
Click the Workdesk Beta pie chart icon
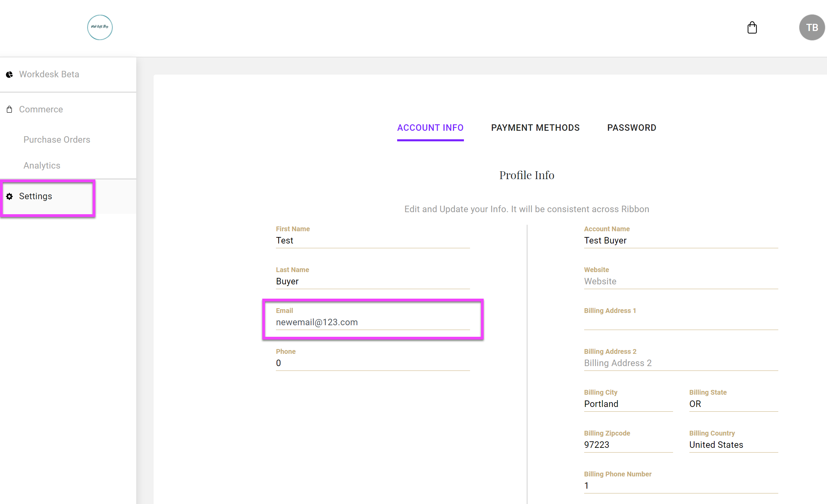pyautogui.click(x=10, y=74)
